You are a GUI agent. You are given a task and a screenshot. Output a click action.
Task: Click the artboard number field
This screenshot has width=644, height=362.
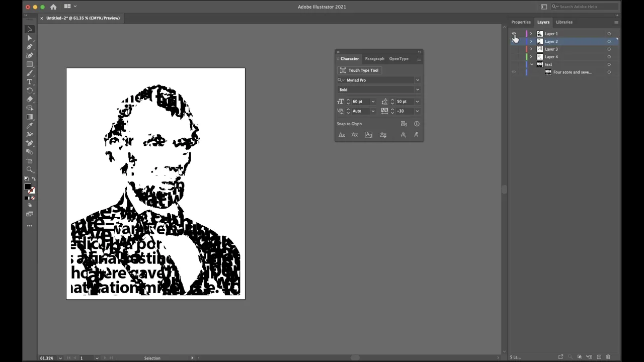86,358
